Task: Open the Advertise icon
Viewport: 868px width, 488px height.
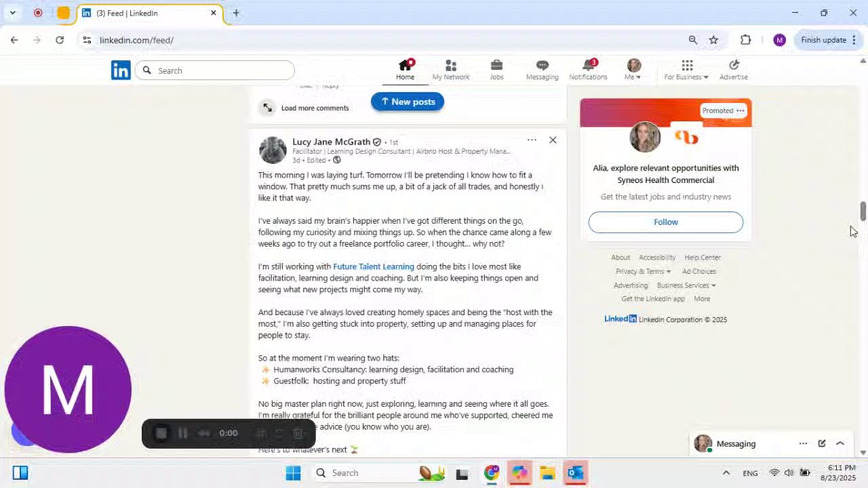Action: tap(734, 70)
